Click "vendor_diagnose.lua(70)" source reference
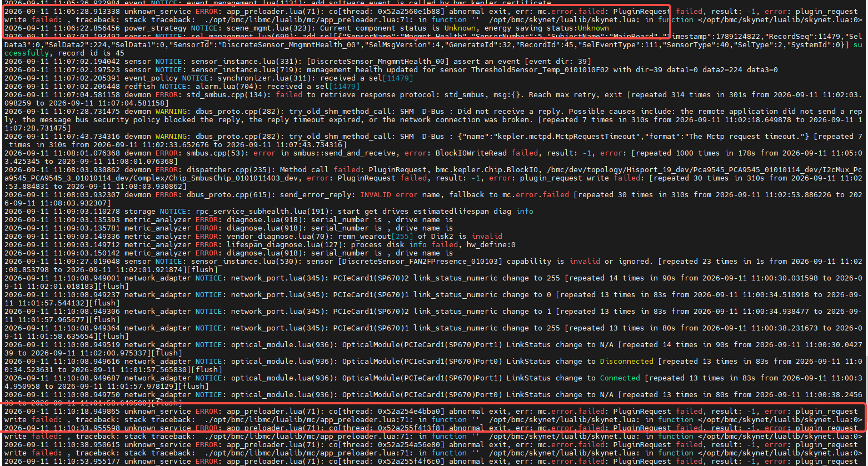 [x=277, y=237]
